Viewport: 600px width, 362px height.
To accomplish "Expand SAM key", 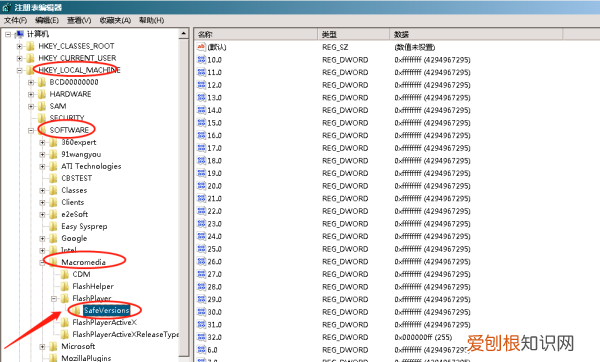I will [x=31, y=106].
